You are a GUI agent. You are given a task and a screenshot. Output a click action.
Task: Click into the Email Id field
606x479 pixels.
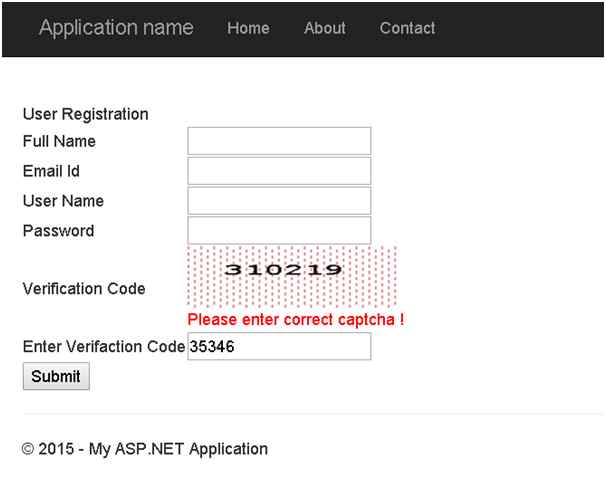point(279,171)
